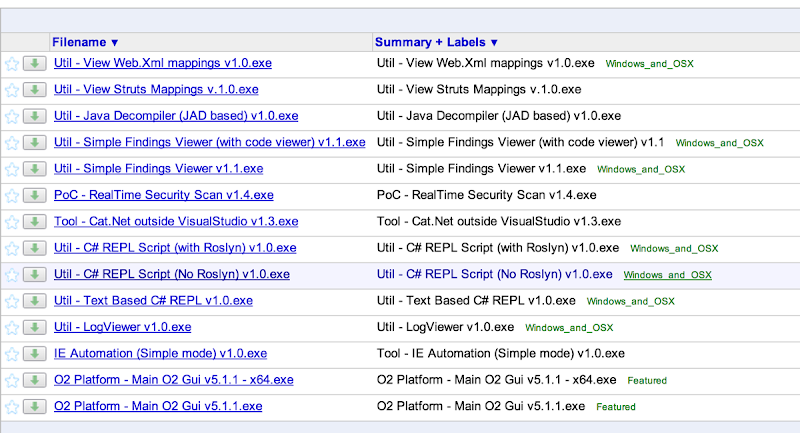
Task: Open O2 Platform - Main O2 Gui v5.1.1.exe link
Action: [158, 406]
